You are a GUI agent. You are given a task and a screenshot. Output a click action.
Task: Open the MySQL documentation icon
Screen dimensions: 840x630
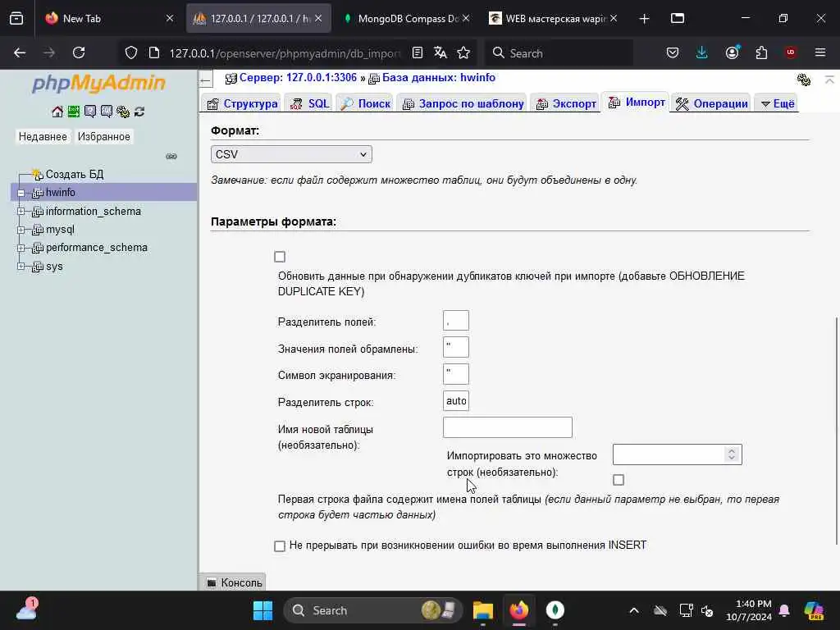107,112
